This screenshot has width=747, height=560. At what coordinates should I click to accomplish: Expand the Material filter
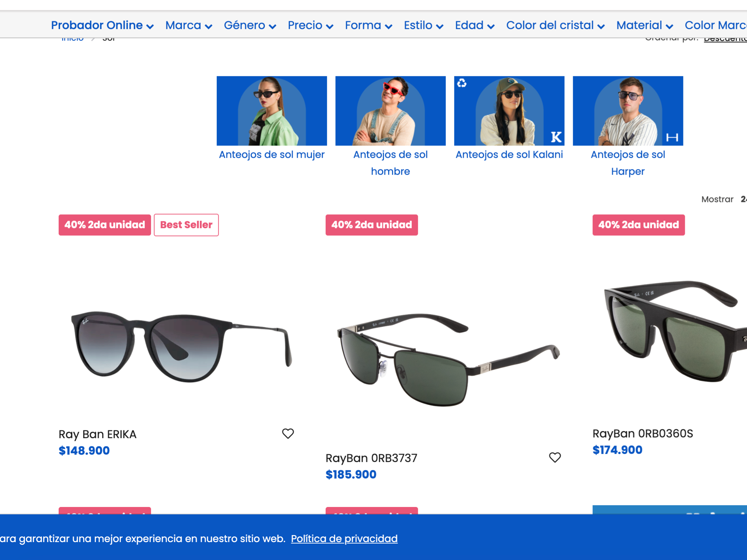tap(644, 25)
